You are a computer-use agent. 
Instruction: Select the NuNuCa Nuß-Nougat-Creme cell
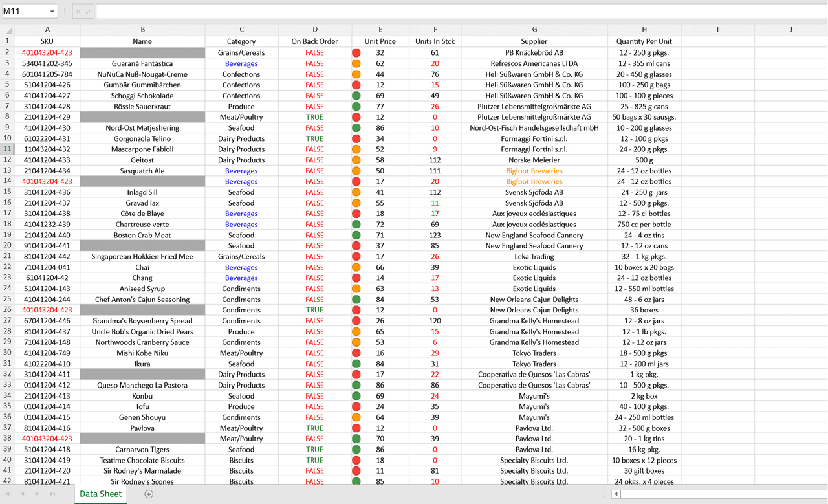tap(142, 74)
